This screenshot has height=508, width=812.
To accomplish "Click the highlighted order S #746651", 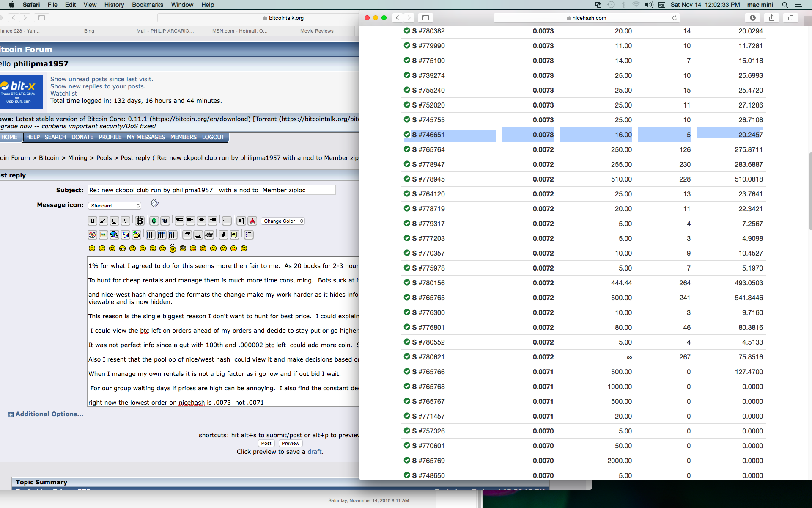I will coord(584,135).
